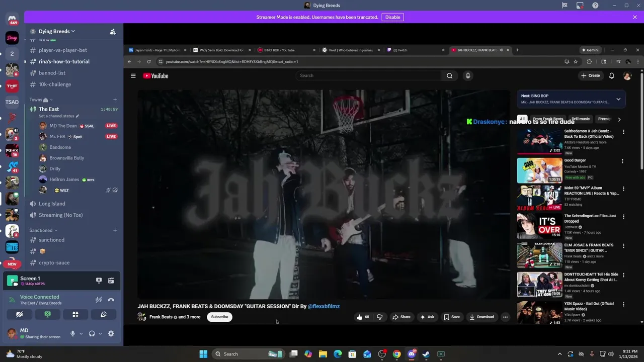Like the video with thumbs up
This screenshot has width=644, height=362.
tap(363, 317)
